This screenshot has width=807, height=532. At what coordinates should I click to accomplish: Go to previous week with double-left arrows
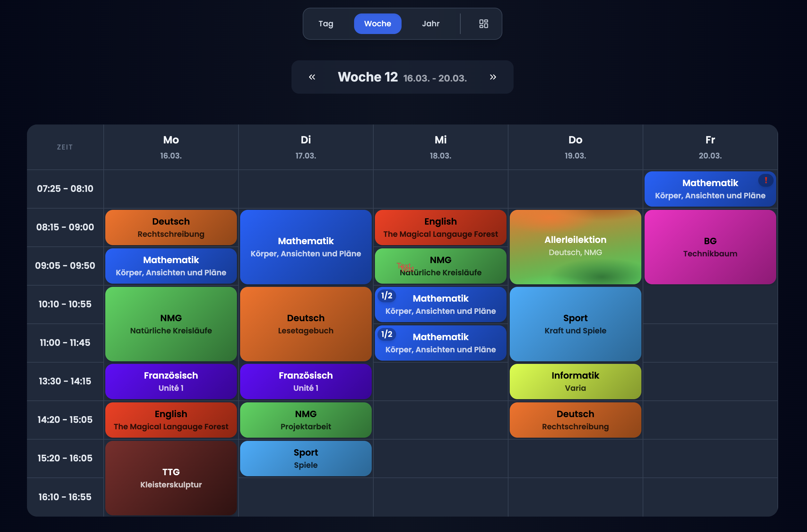tap(312, 77)
